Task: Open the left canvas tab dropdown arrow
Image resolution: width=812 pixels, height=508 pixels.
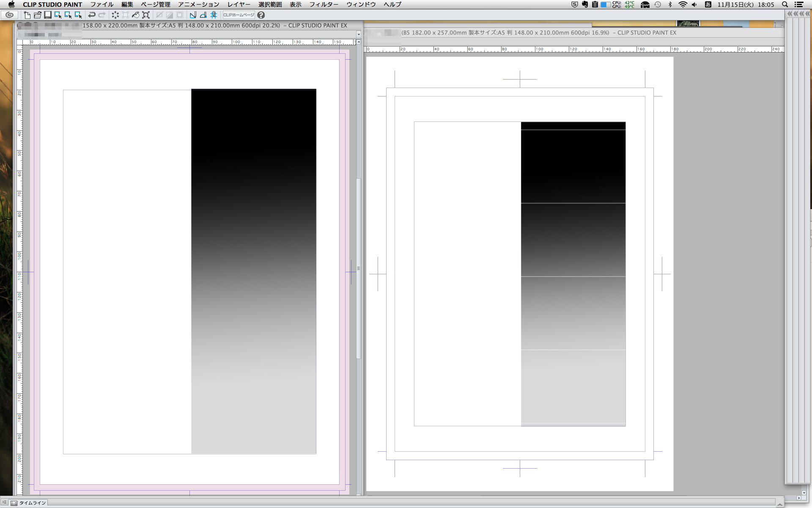Action: point(359,33)
